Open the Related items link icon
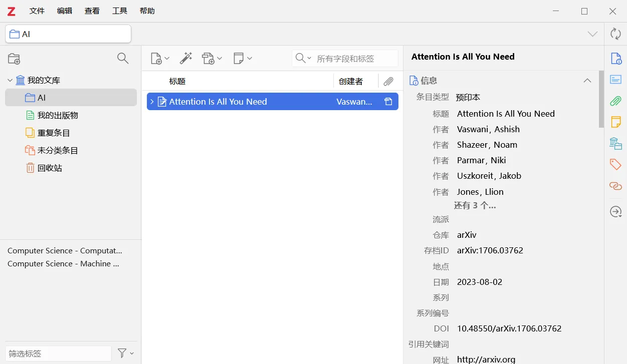The height and width of the screenshot is (364, 627). click(615, 186)
